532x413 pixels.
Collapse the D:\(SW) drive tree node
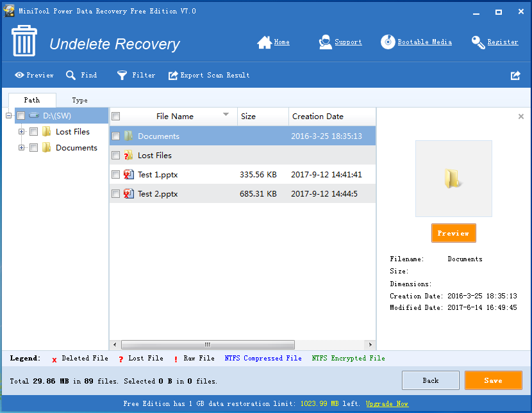pos(9,115)
